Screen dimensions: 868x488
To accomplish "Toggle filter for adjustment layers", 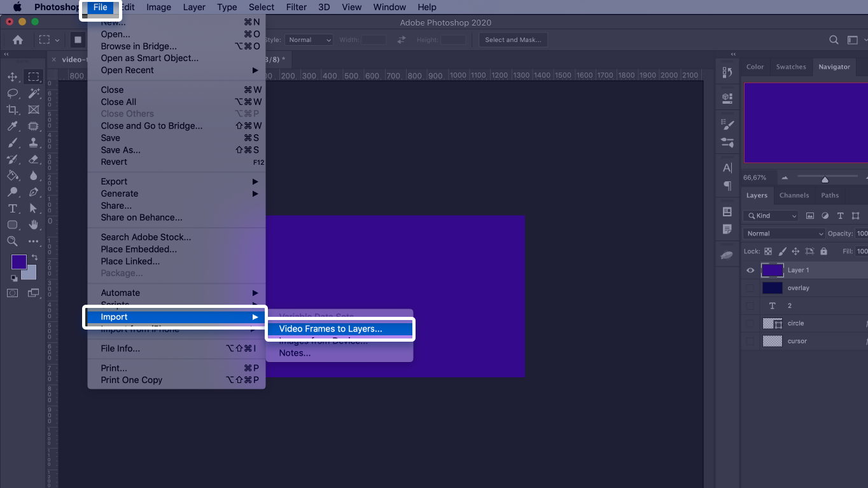I will pos(825,216).
